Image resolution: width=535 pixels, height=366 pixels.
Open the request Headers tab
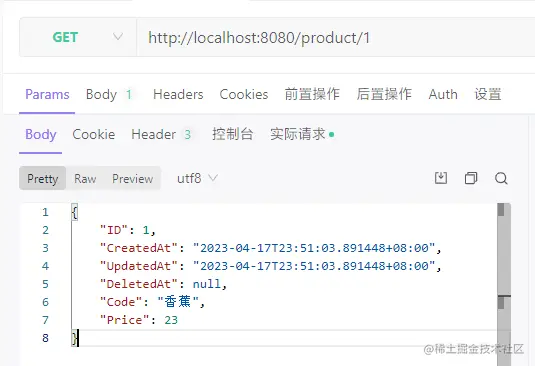point(178,94)
